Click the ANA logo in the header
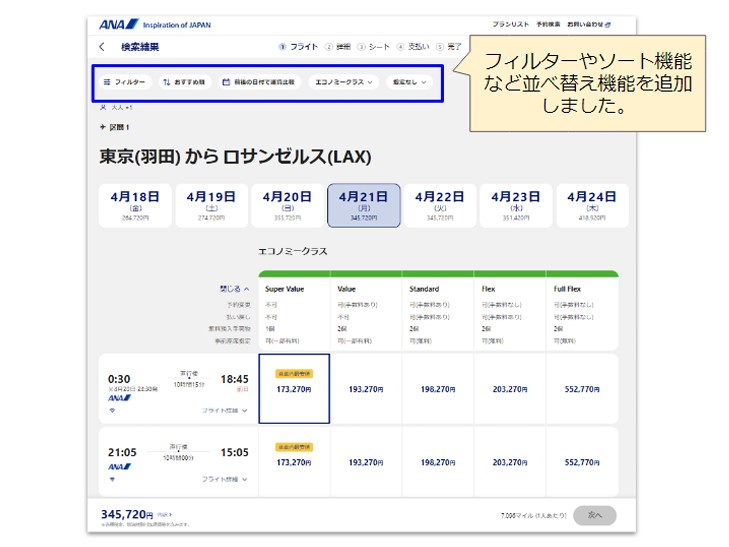Viewport: 729px width, 547px height. coord(119,24)
